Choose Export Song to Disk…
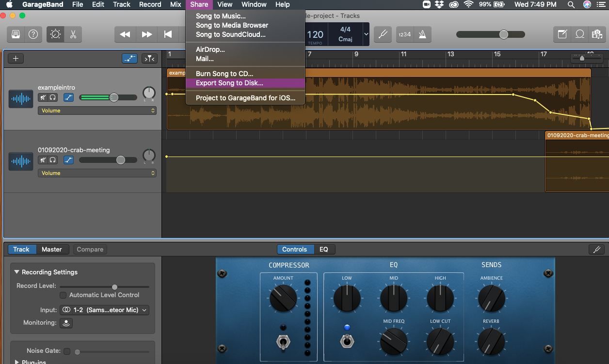Image resolution: width=609 pixels, height=364 pixels. (x=245, y=83)
